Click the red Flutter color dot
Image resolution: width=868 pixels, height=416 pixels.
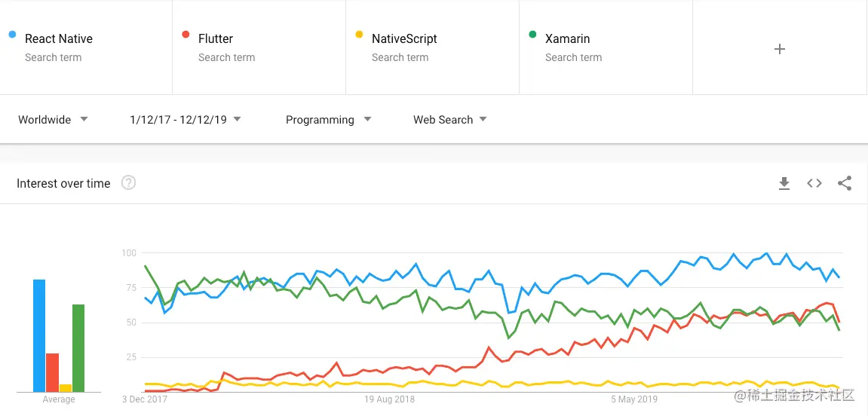point(186,35)
